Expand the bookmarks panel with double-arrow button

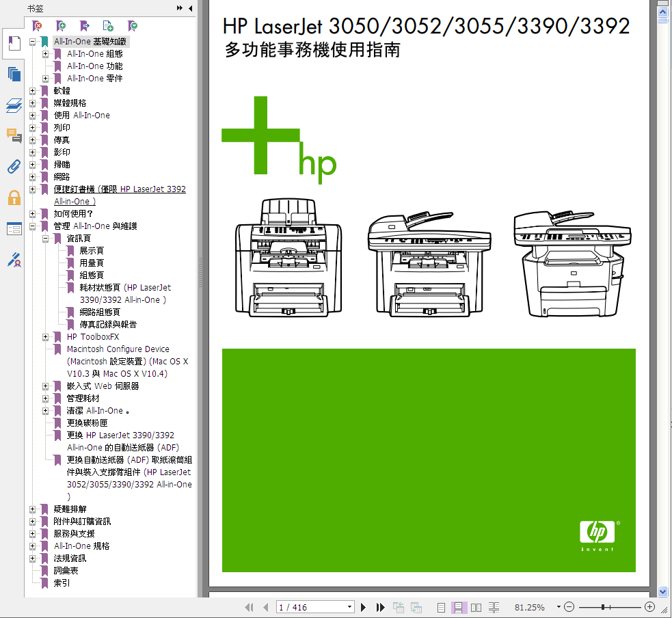click(x=180, y=8)
